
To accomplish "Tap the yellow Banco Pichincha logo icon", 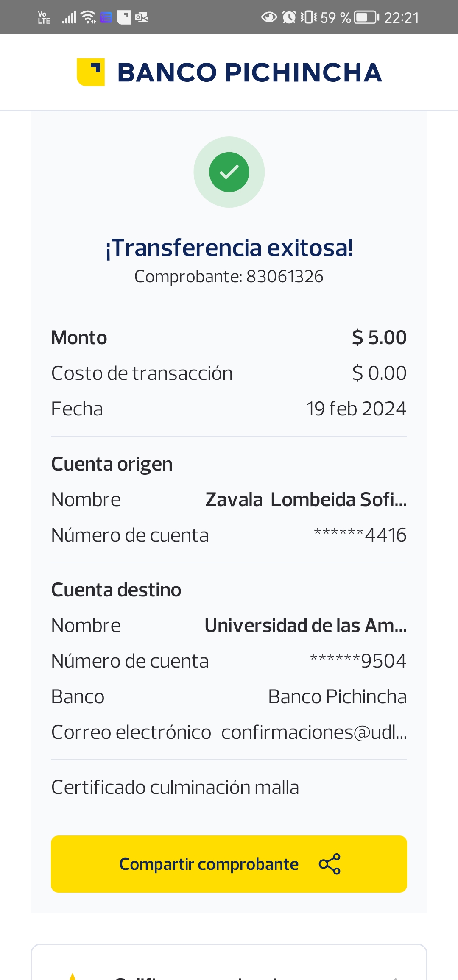I will point(91,72).
